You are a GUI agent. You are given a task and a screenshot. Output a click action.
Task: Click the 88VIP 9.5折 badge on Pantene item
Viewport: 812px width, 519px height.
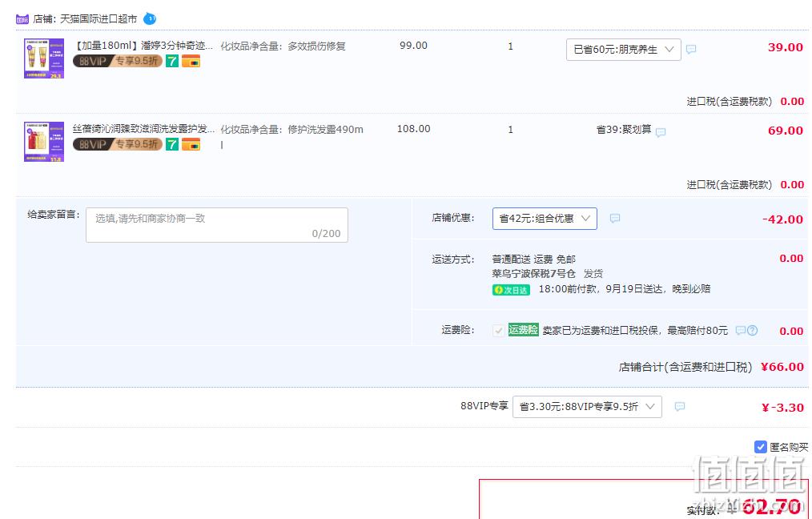(x=118, y=61)
